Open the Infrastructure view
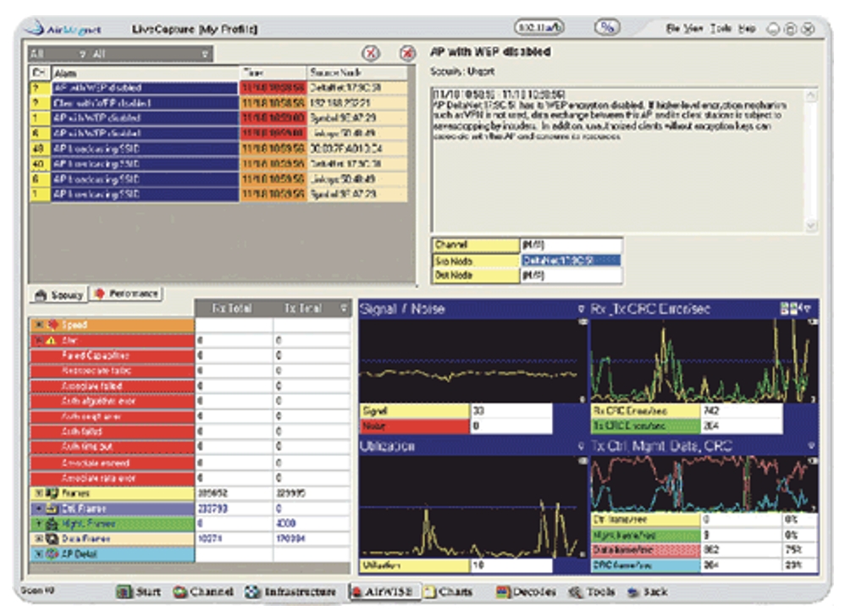845x616 pixels. (x=290, y=592)
